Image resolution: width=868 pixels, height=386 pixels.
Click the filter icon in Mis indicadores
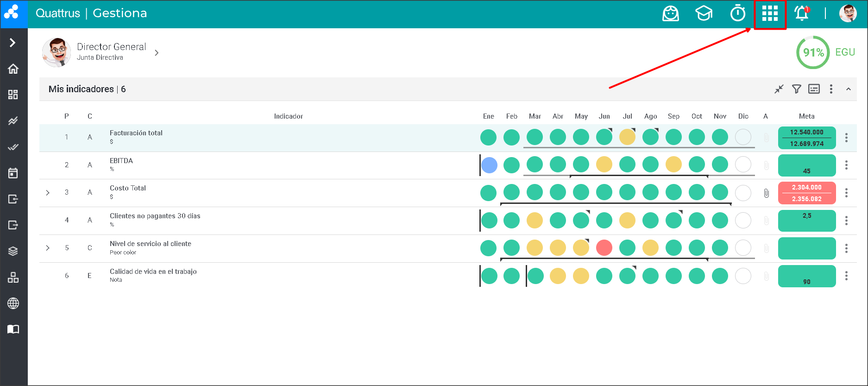tap(796, 89)
